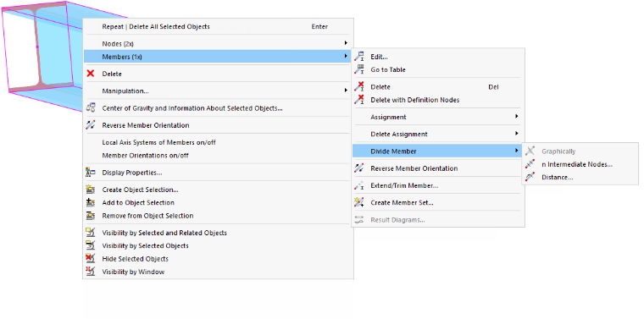Select the Divide Member entry
This screenshot has width=644, height=319.
(438, 151)
